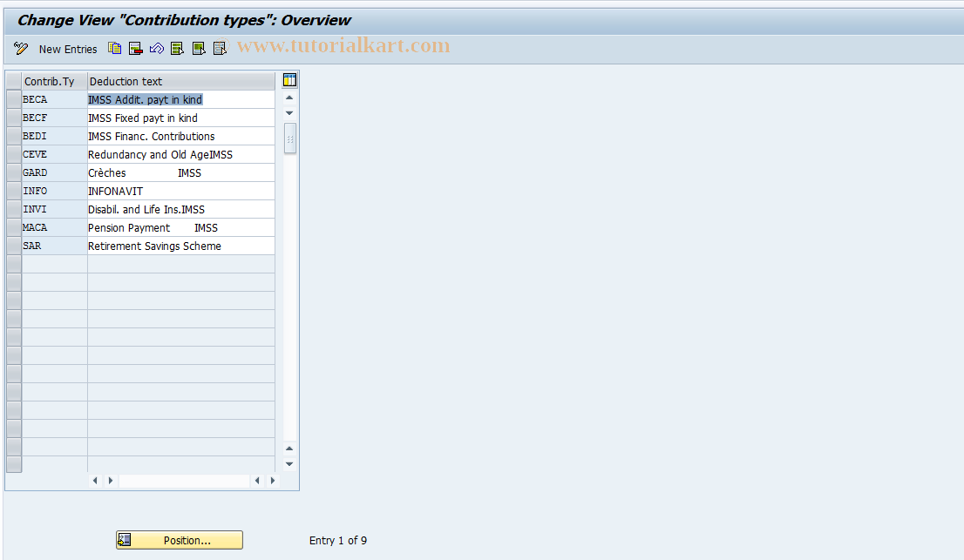Screen dimensions: 964x560
Task: Click the 'IMSS Financ. Contributions' field
Action: pyautogui.click(x=181, y=137)
